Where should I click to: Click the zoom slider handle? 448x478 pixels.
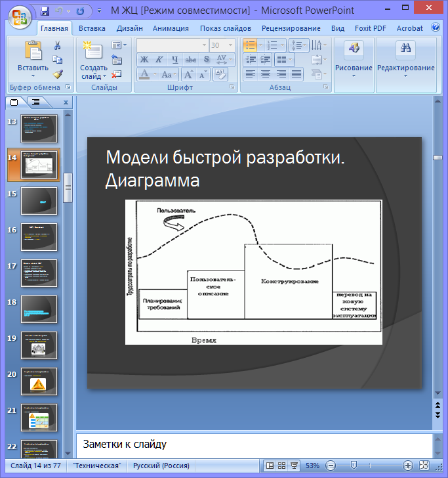point(354,466)
